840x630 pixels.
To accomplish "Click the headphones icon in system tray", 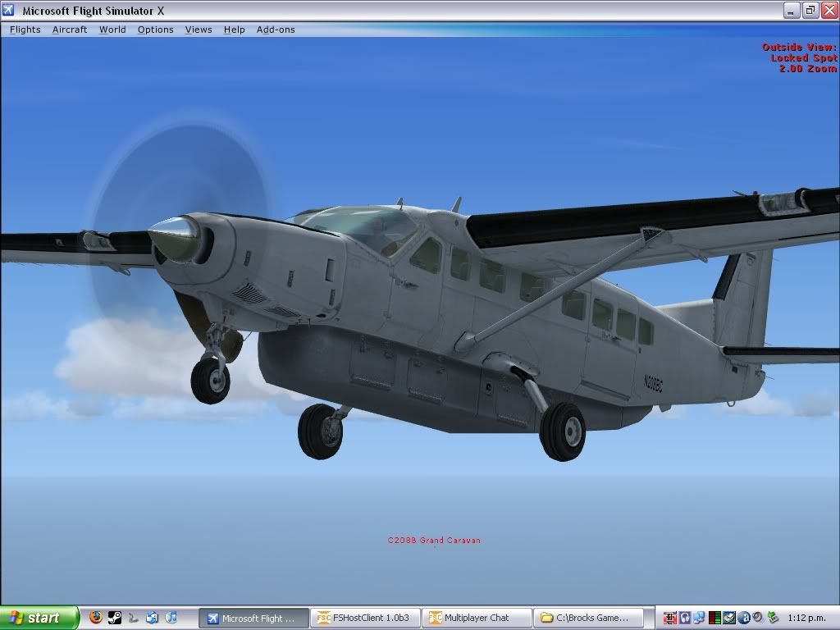I will click(x=685, y=618).
